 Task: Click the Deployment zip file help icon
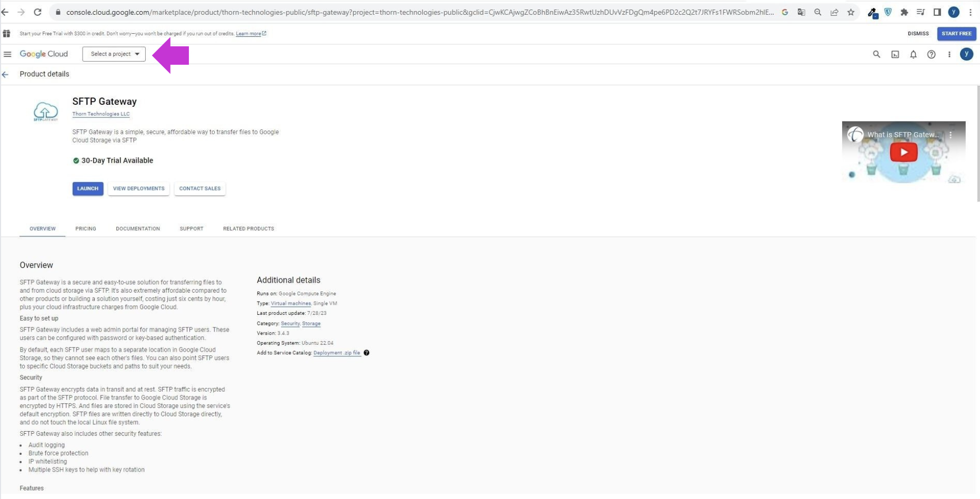pyautogui.click(x=366, y=353)
